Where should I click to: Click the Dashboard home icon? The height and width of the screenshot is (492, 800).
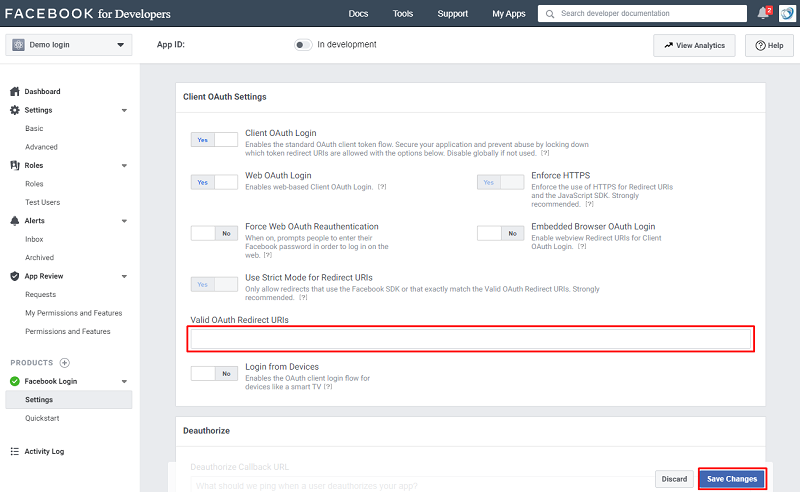(15, 91)
